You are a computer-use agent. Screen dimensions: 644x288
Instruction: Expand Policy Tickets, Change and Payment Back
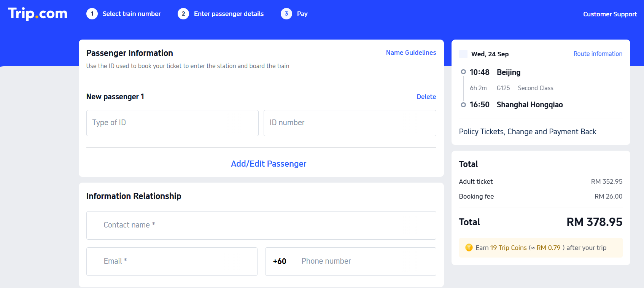click(x=528, y=132)
